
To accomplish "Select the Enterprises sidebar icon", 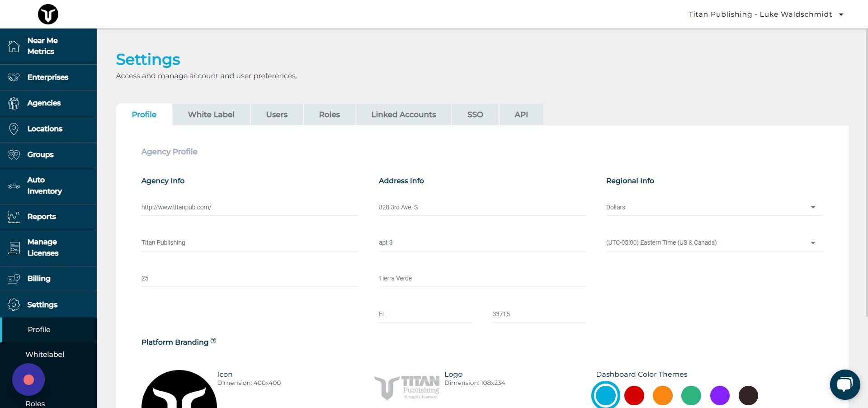I will [x=14, y=77].
